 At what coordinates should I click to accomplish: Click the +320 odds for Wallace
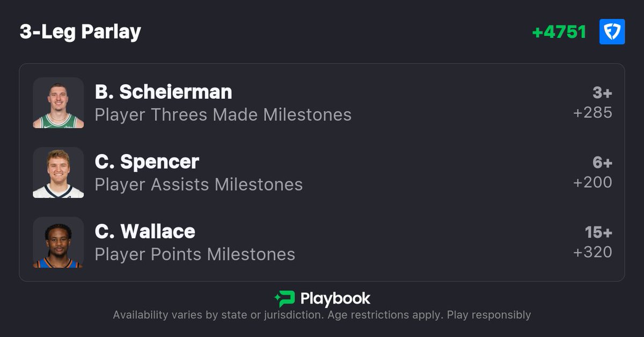[x=592, y=252]
